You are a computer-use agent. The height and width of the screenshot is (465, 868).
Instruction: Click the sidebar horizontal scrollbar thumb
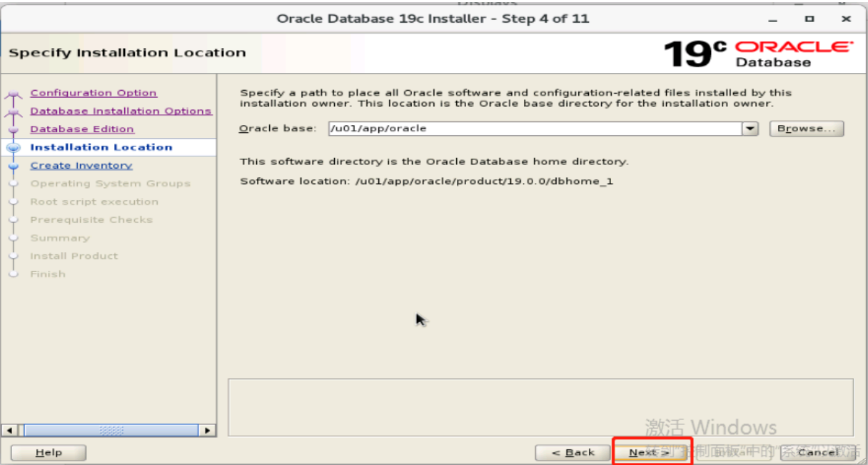[111, 430]
